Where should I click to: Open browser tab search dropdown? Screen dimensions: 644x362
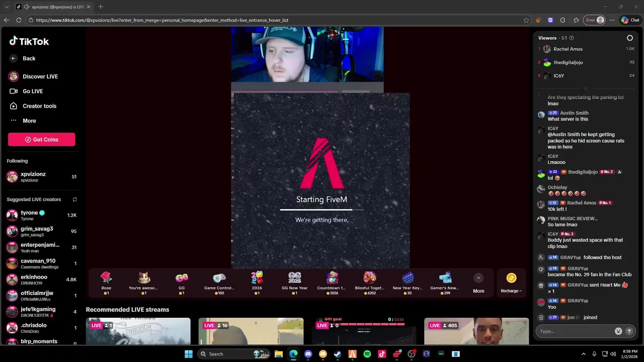point(7,7)
